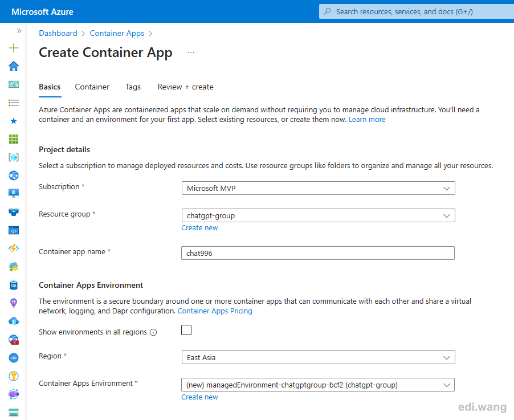Open SQL databases icon in sidebar
The width and height of the screenshot is (514, 420).
tap(14, 286)
